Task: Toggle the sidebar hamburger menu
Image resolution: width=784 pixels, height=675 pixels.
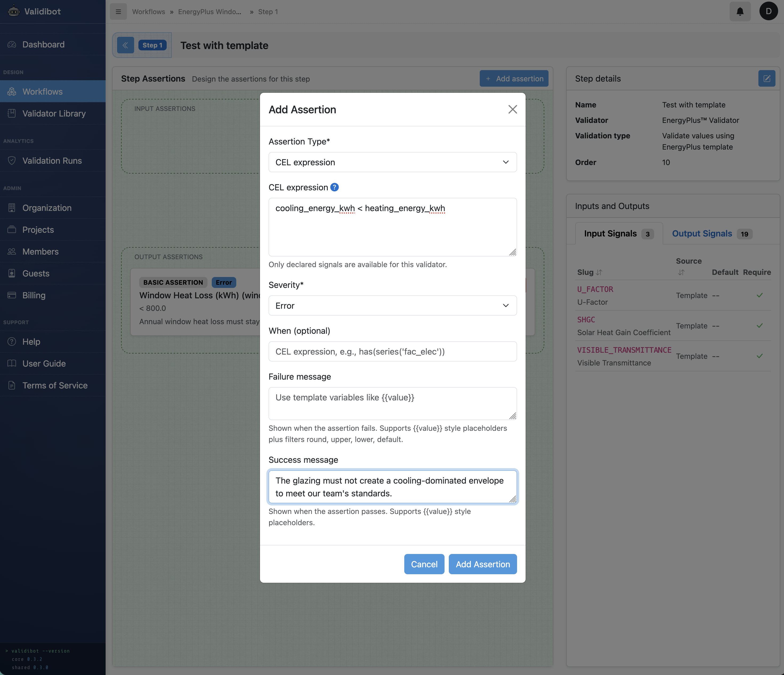Action: [118, 12]
